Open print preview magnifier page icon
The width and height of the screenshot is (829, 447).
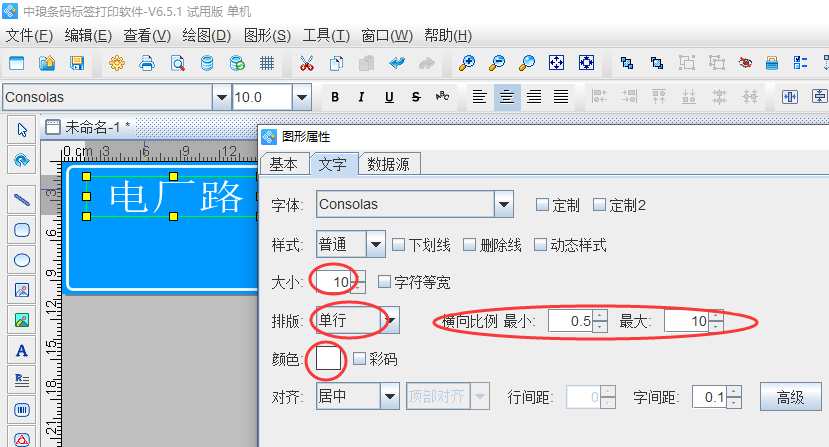coord(178,63)
